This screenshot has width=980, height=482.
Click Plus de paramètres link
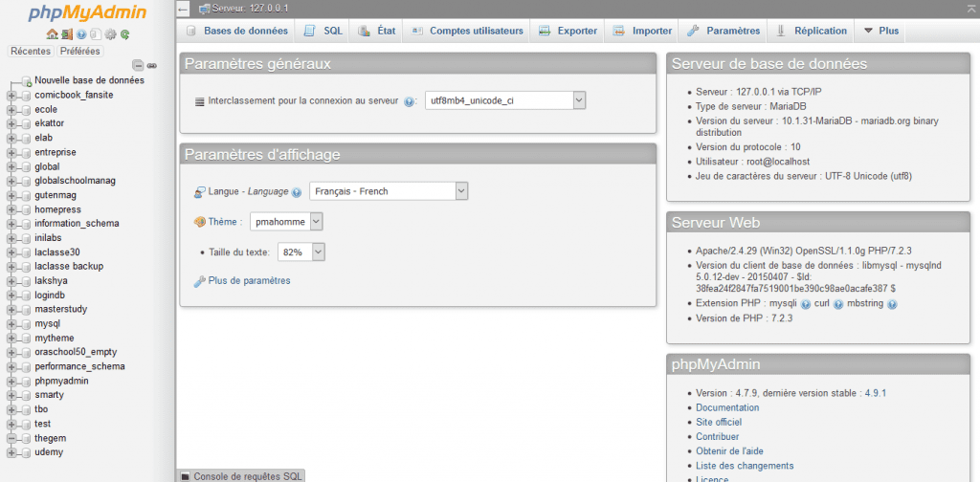click(x=250, y=281)
